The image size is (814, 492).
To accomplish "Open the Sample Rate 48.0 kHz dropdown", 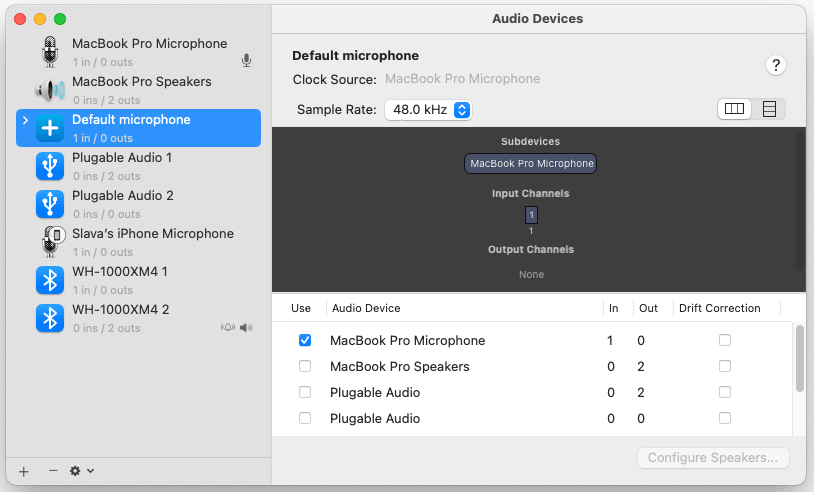I will click(x=428, y=110).
